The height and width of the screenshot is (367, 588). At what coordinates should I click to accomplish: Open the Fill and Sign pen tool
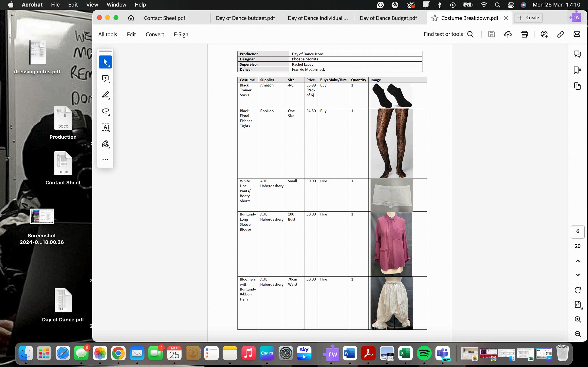105,144
